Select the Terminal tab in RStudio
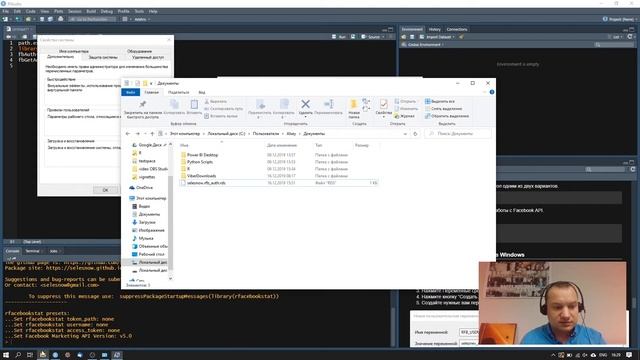 (x=33, y=251)
